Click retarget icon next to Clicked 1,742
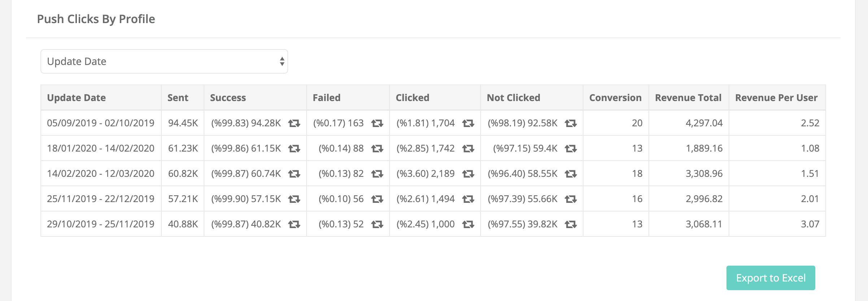Image resolution: width=868 pixels, height=301 pixels. coord(468,149)
